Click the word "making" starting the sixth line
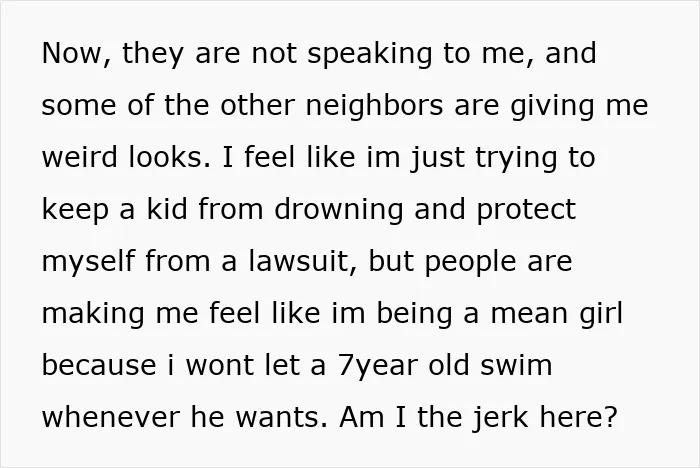 [x=93, y=314]
